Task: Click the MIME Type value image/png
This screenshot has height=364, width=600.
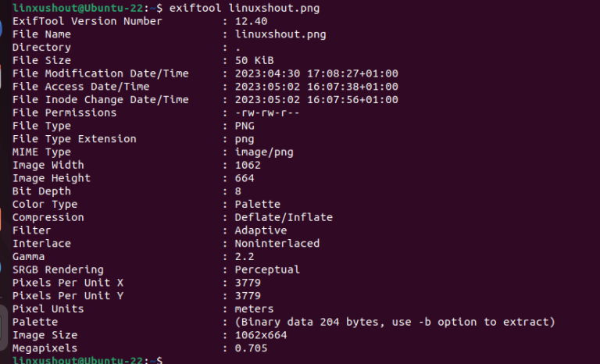Action: (x=264, y=152)
